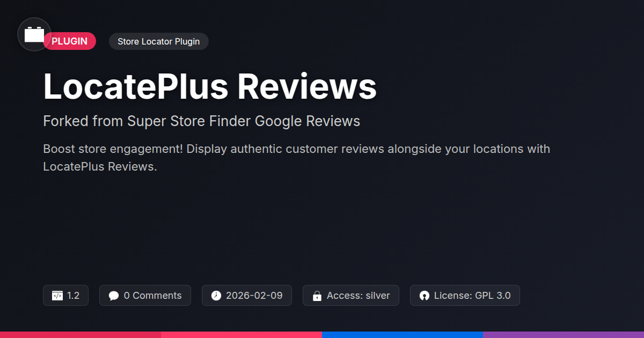Click the speech bubble comments icon
The width and height of the screenshot is (644, 338).
click(114, 296)
